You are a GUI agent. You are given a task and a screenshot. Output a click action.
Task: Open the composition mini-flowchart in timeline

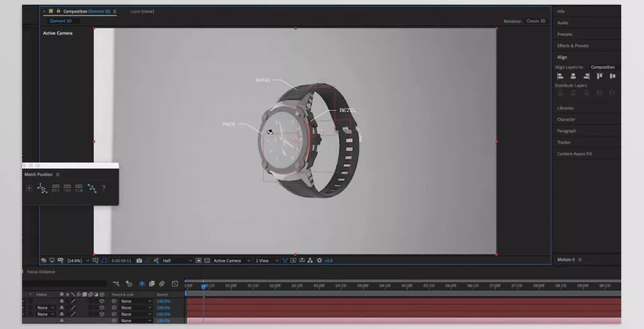pos(116,284)
